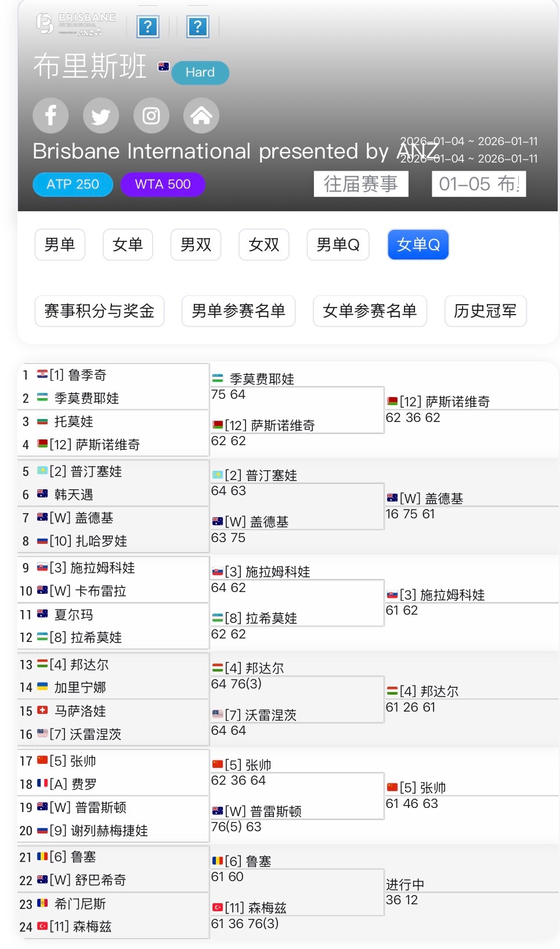This screenshot has height=949, width=560.
Task: Click score 62 36 62 of 萨斯诺维奇
Action: pyautogui.click(x=413, y=418)
